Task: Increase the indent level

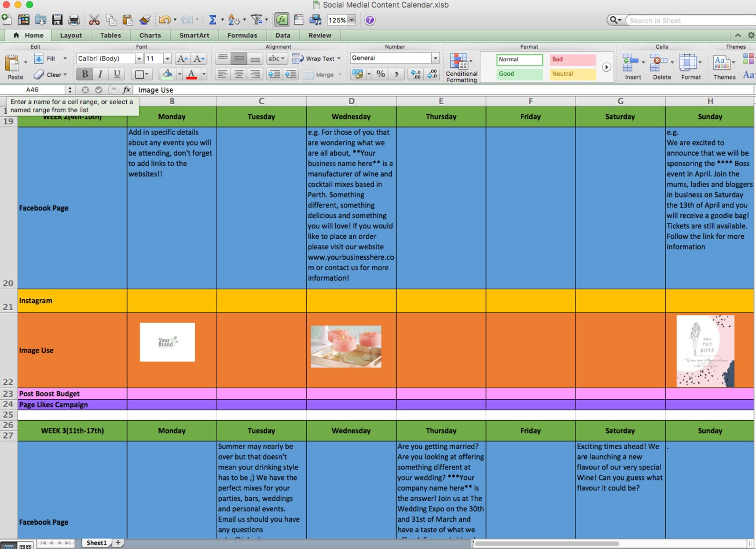Action: [290, 74]
